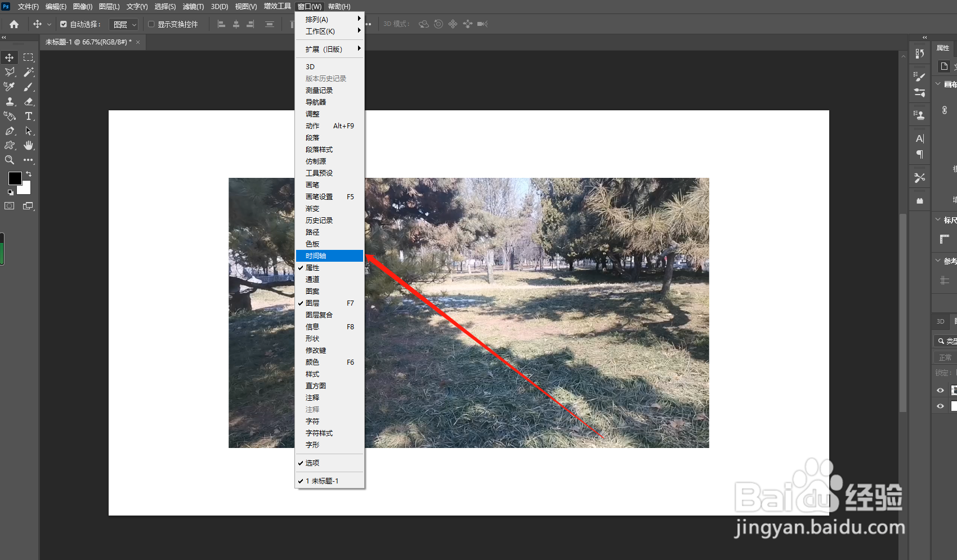Click the foreground color swatch (black)
Viewport: 957px width, 560px height.
pos(15,178)
